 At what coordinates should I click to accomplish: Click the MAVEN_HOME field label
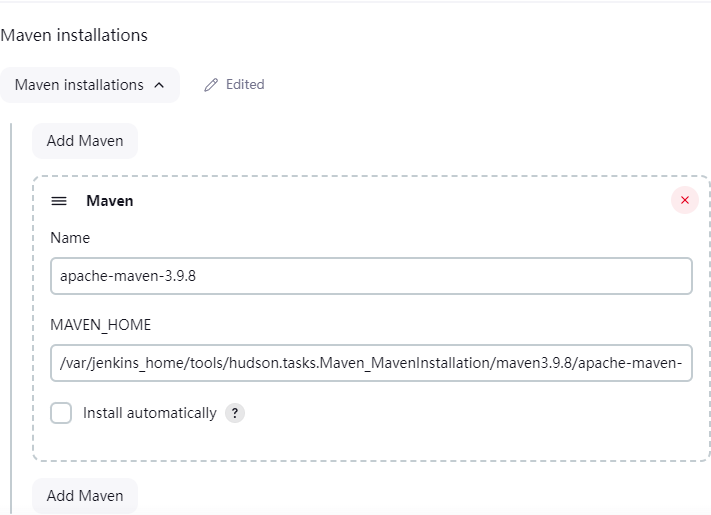(101, 326)
